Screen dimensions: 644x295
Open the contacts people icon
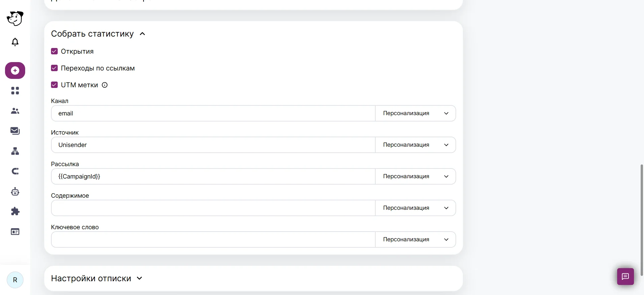[x=15, y=111]
